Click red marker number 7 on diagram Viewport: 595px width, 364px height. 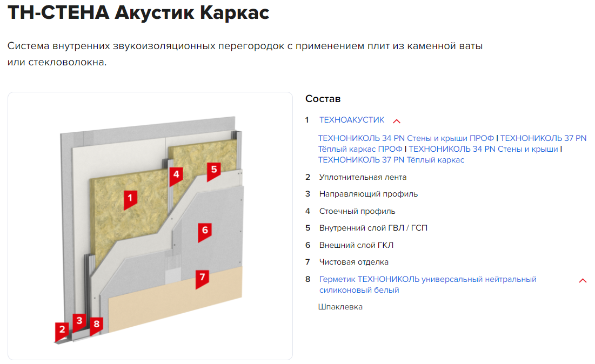(202, 279)
